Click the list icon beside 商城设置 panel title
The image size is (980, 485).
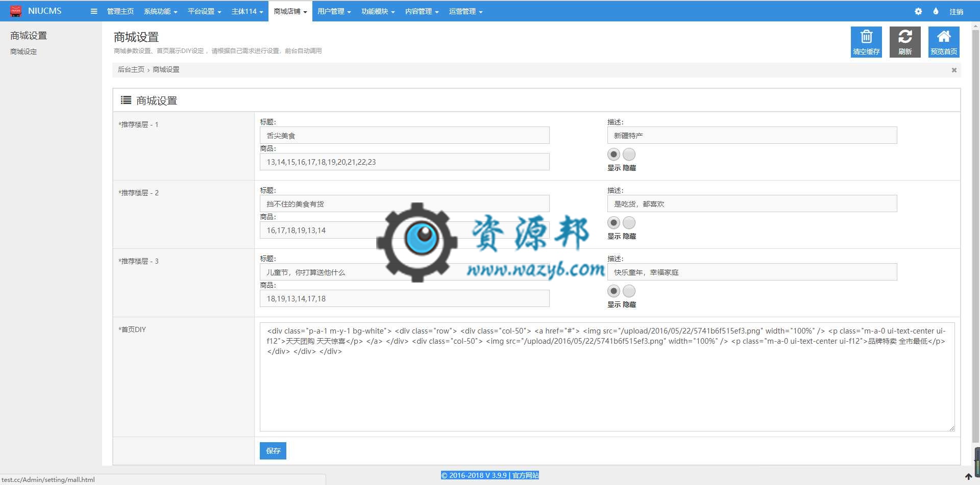point(126,100)
